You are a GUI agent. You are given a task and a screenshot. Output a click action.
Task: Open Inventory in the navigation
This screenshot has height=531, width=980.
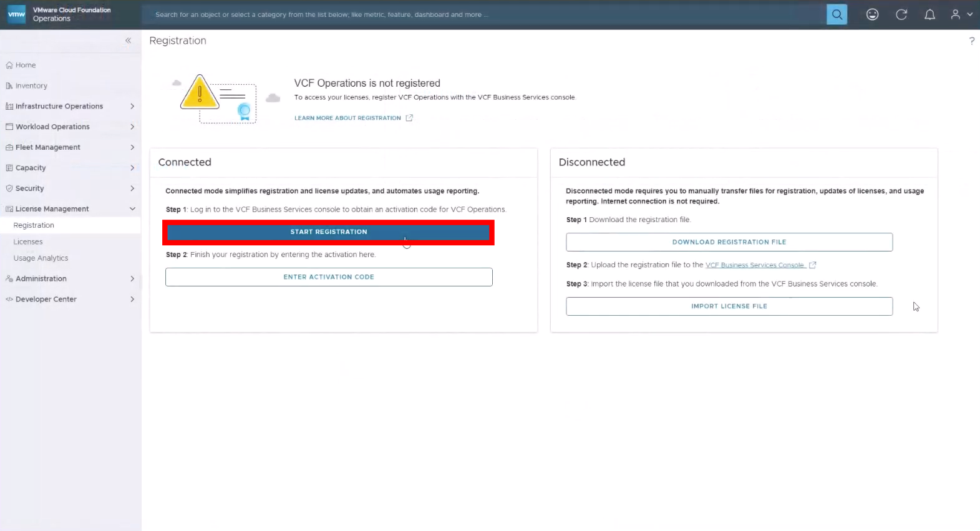pyautogui.click(x=31, y=86)
